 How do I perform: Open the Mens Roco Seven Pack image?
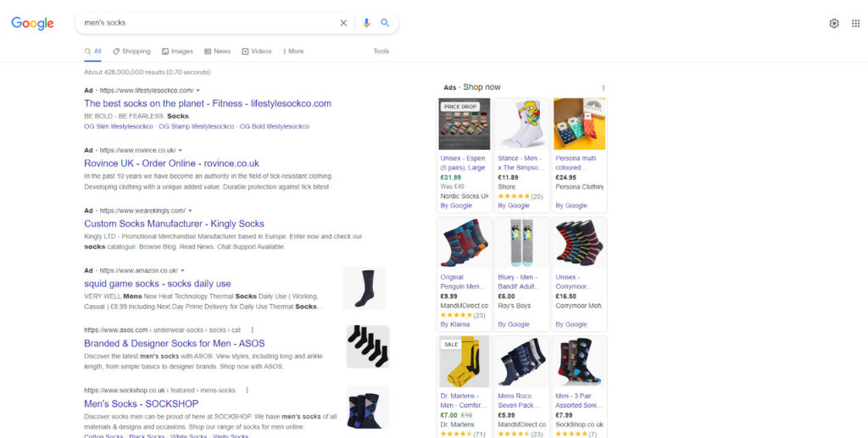click(x=522, y=363)
